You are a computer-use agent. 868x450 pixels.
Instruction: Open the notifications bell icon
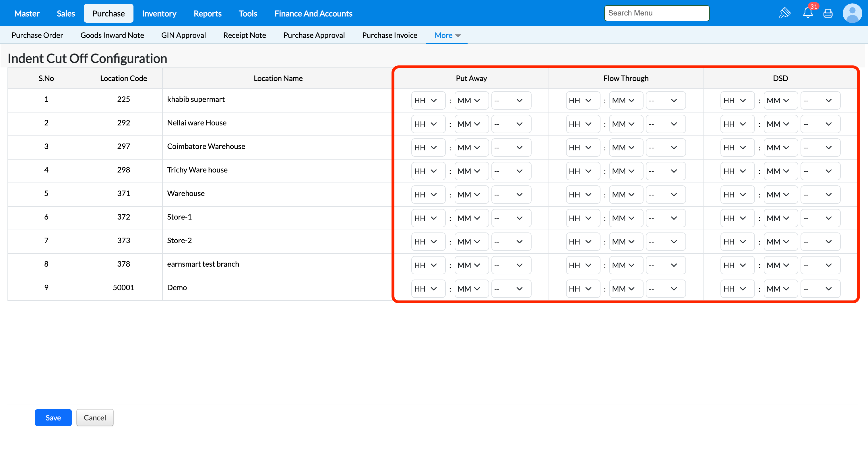point(807,13)
